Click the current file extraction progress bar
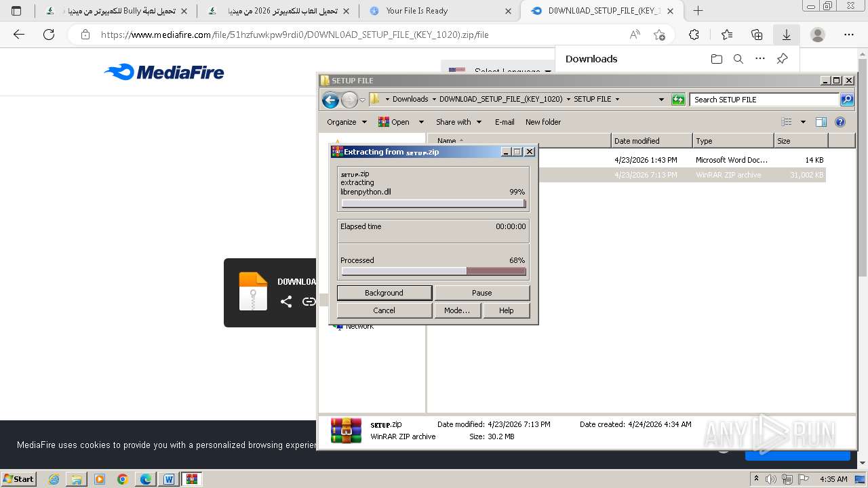868x488 pixels. coord(433,203)
